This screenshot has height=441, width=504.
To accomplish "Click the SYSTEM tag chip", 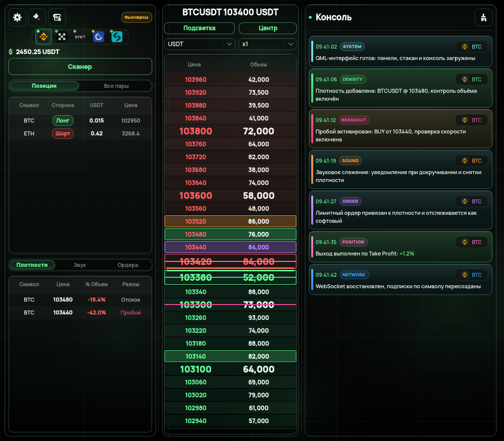I will (352, 47).
